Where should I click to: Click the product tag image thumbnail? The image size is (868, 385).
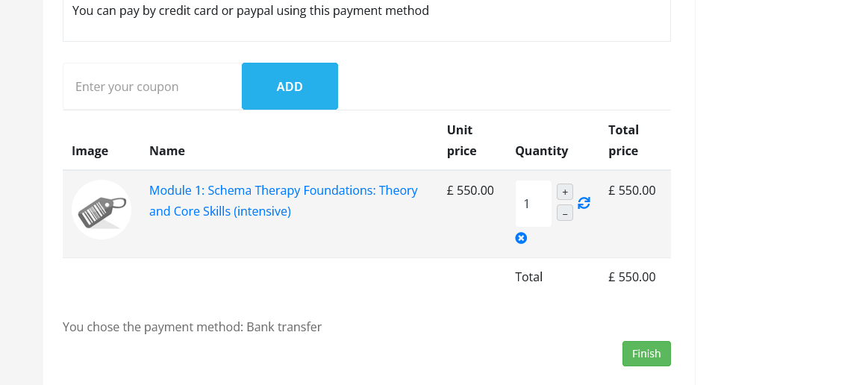click(102, 210)
